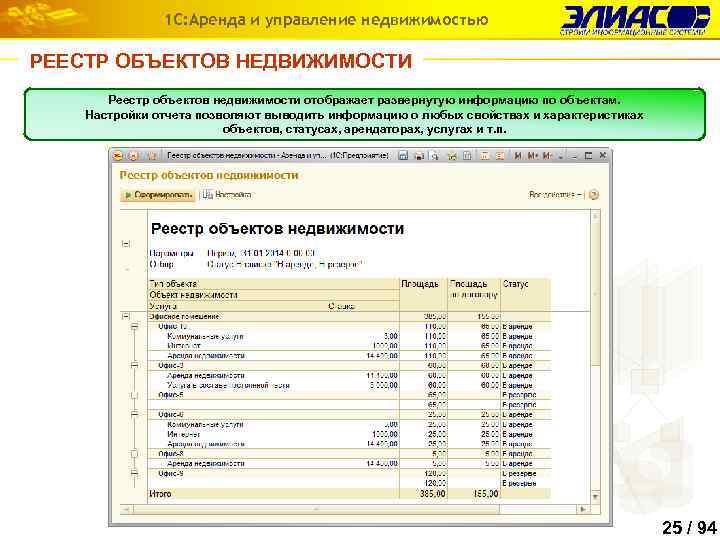Select the В резерве status on Офис-9 row
Screen dimensions: 720x540
[x=519, y=473]
